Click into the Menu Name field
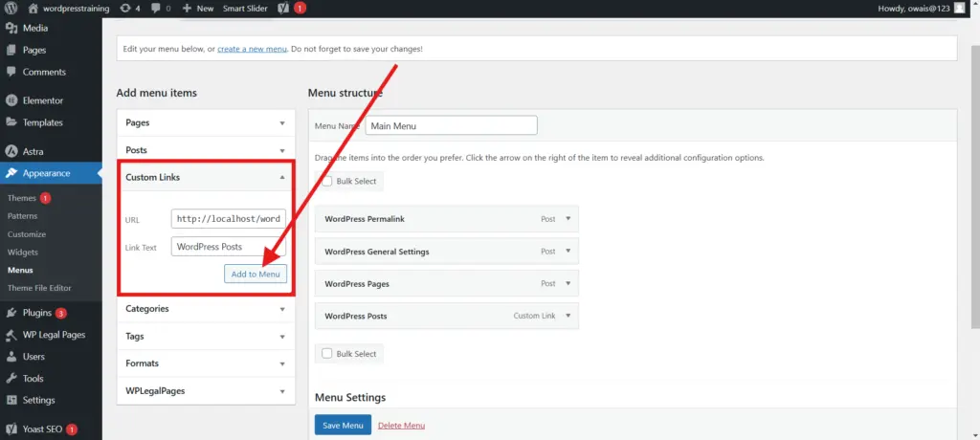This screenshot has width=980, height=440. point(452,125)
